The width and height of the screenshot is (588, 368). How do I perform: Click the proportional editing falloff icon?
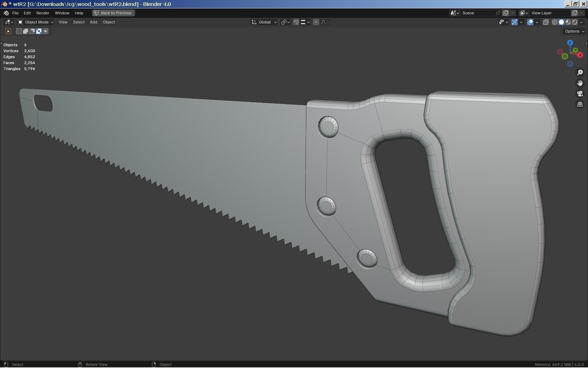325,22
